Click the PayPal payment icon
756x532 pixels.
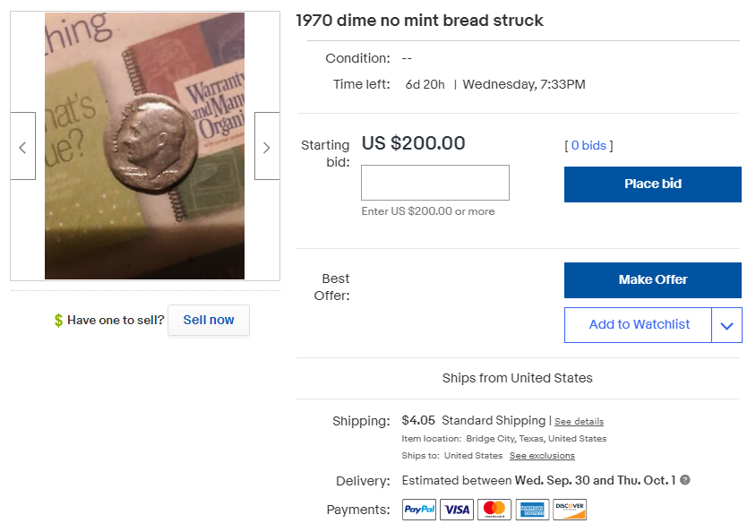click(419, 510)
